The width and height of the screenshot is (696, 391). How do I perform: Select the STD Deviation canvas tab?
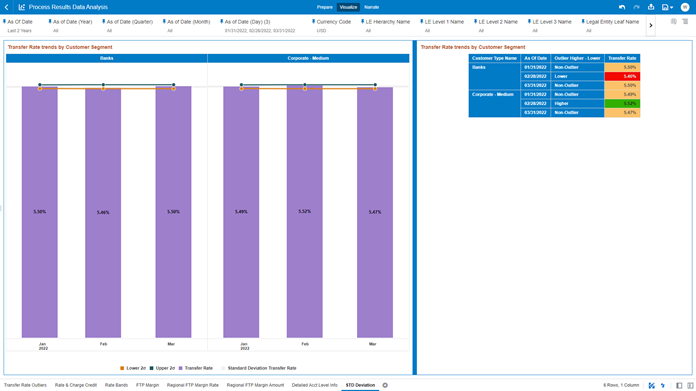coord(360,385)
